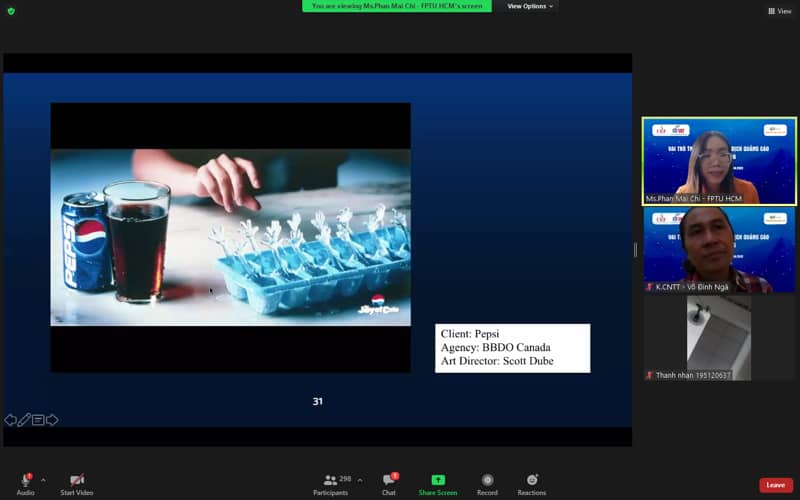Open the slideshow slide-list menu icon
Image resolution: width=800 pixels, height=500 pixels.
point(38,420)
